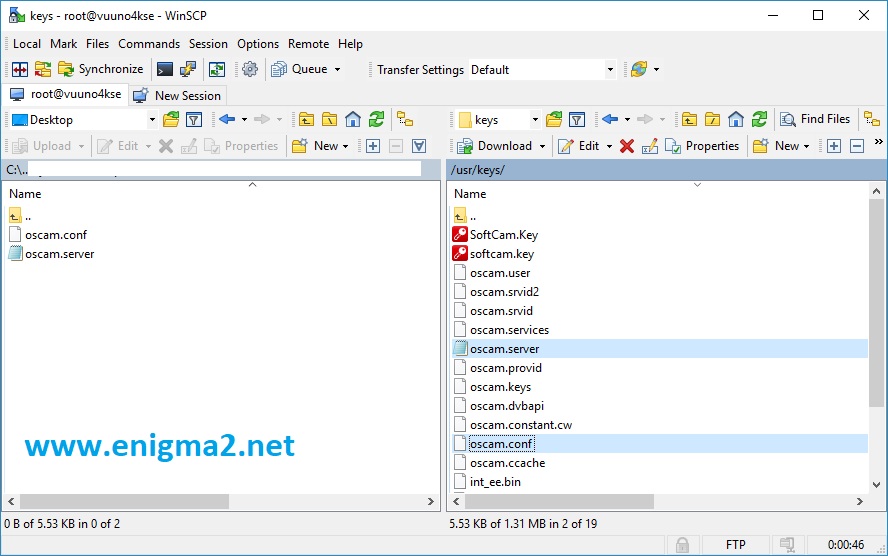Go back in the local panel history

click(x=227, y=119)
